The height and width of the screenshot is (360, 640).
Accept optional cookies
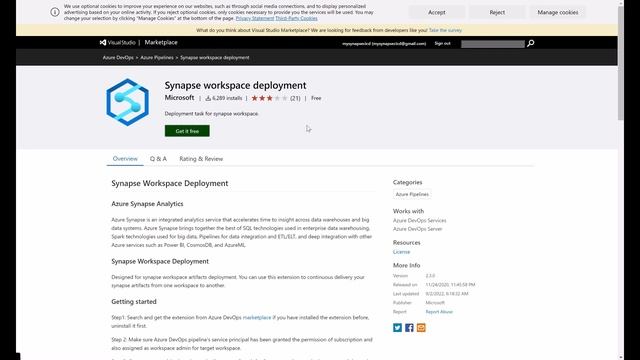436,12
